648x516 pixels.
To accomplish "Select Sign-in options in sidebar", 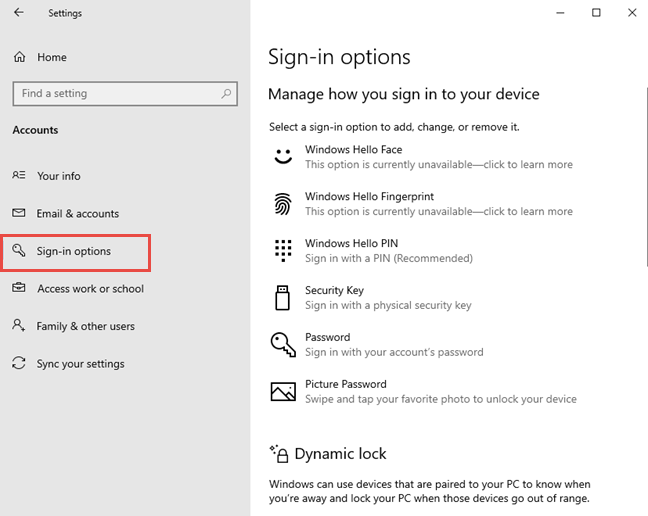I will [x=74, y=251].
